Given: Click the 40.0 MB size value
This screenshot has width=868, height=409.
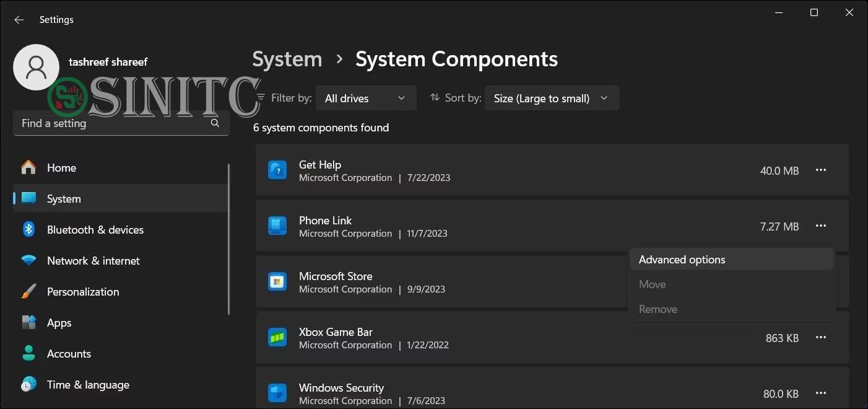Looking at the screenshot, I should 779,170.
